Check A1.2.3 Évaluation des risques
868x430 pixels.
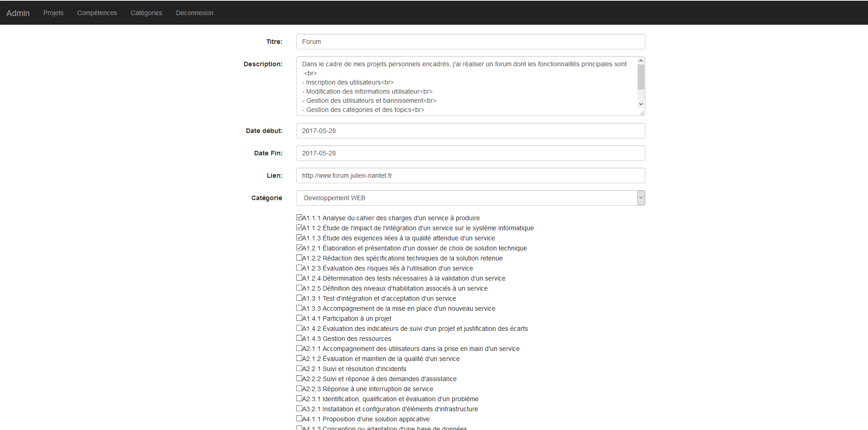[x=299, y=268]
